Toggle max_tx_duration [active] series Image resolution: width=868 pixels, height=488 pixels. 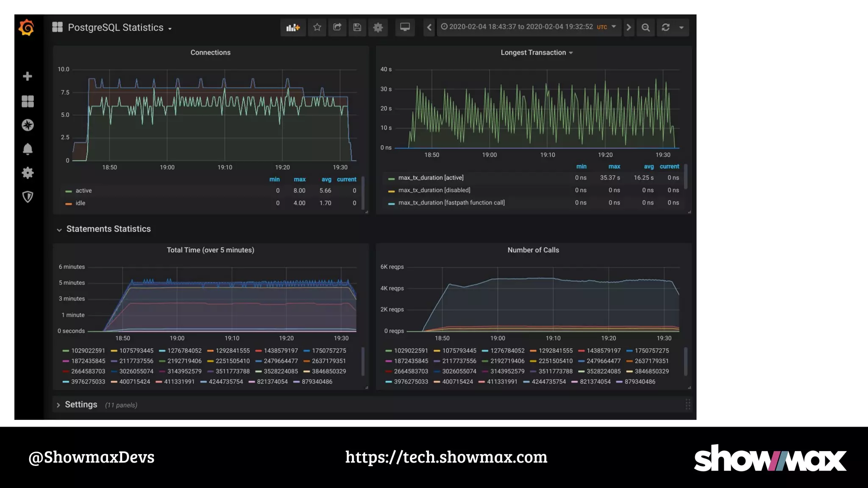click(x=431, y=177)
